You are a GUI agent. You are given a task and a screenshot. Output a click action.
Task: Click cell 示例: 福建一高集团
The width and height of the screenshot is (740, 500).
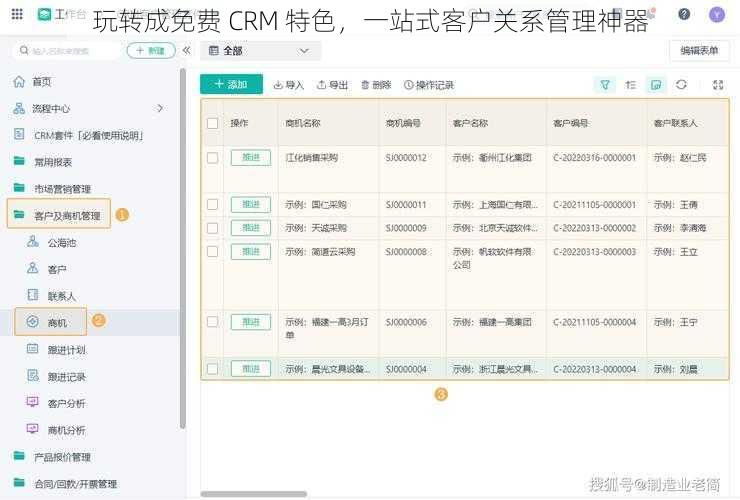(x=492, y=322)
